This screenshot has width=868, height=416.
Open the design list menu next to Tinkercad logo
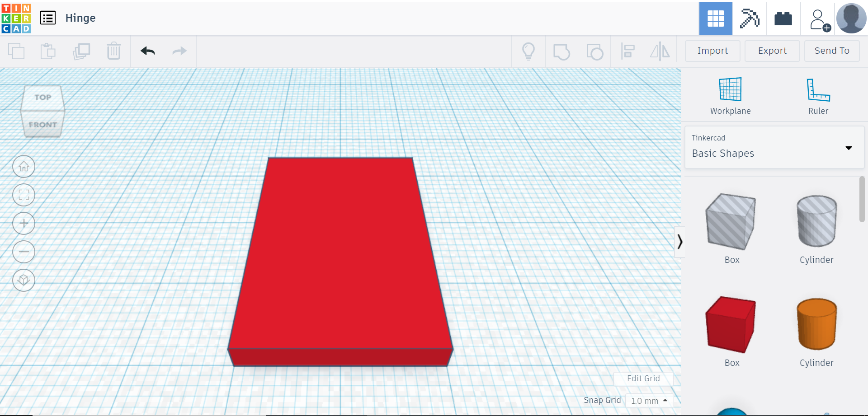point(48,18)
